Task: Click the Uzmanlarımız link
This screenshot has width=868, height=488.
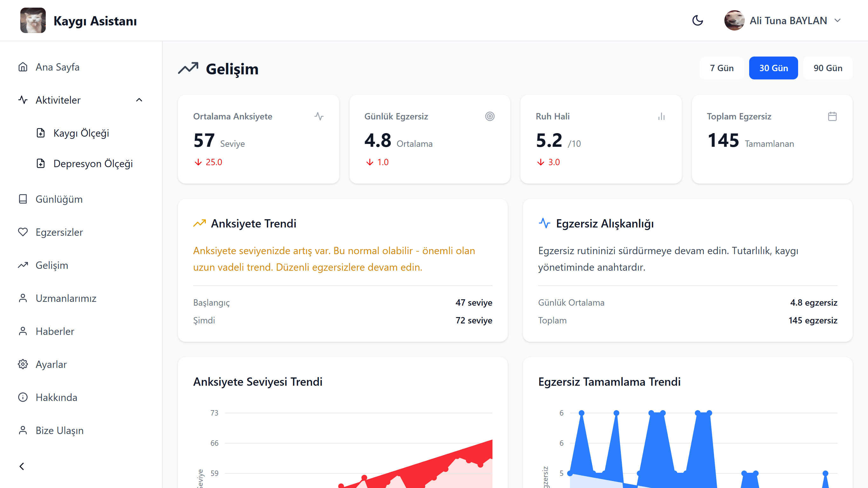Action: coord(66,298)
